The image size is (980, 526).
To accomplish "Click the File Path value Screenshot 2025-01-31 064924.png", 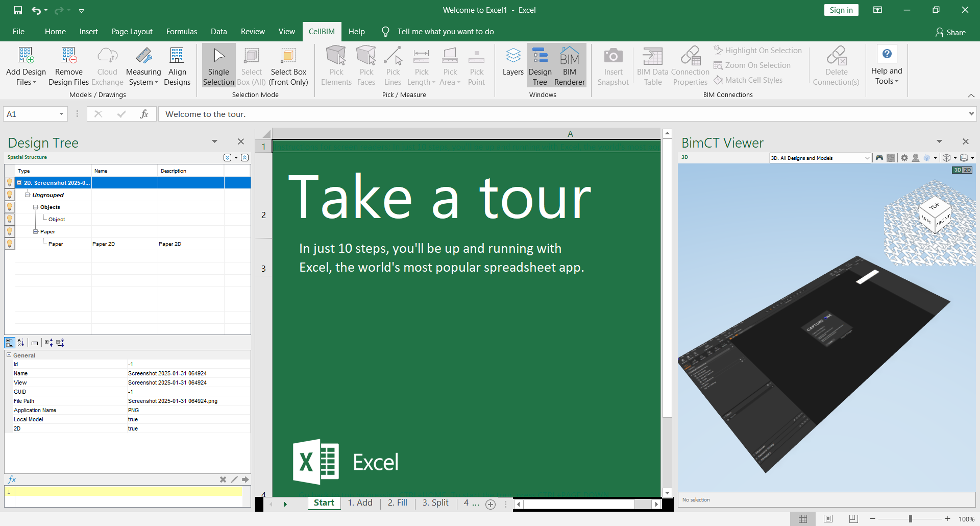I will 173,401.
